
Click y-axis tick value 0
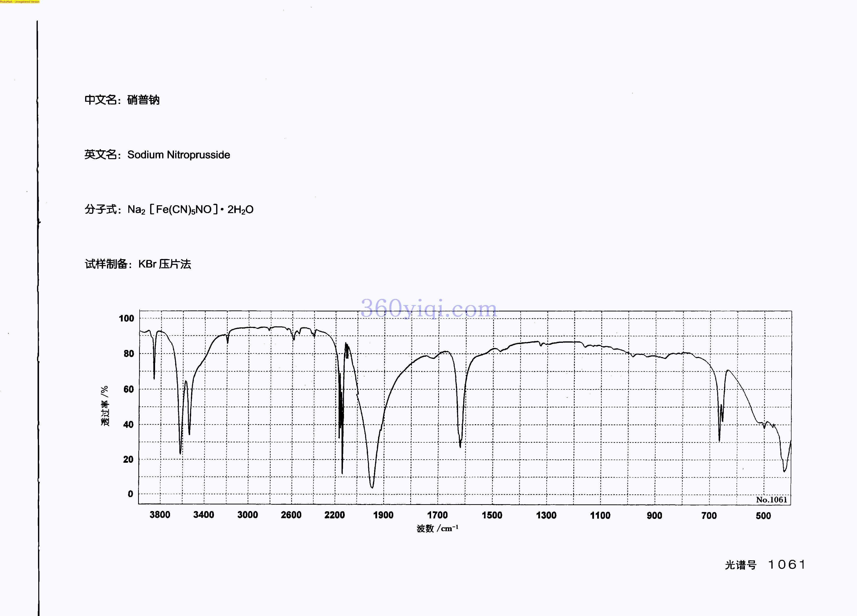click(x=130, y=494)
